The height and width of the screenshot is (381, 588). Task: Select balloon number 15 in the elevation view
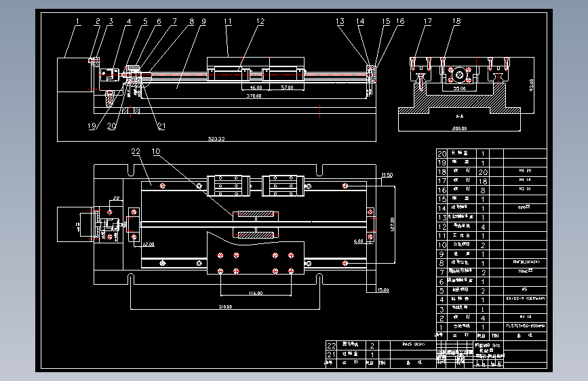coord(386,22)
